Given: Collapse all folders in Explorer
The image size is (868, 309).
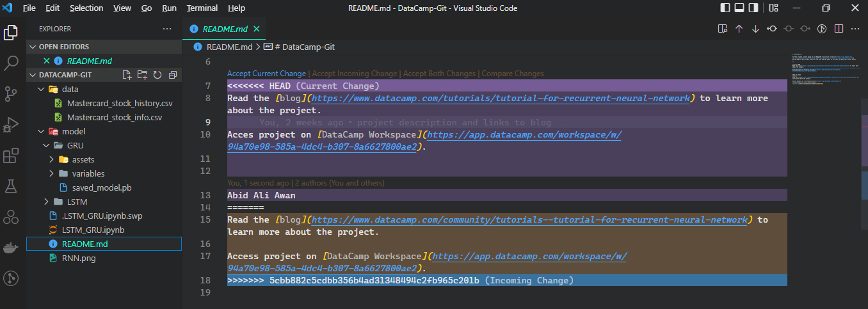Looking at the screenshot, I should click(x=172, y=75).
